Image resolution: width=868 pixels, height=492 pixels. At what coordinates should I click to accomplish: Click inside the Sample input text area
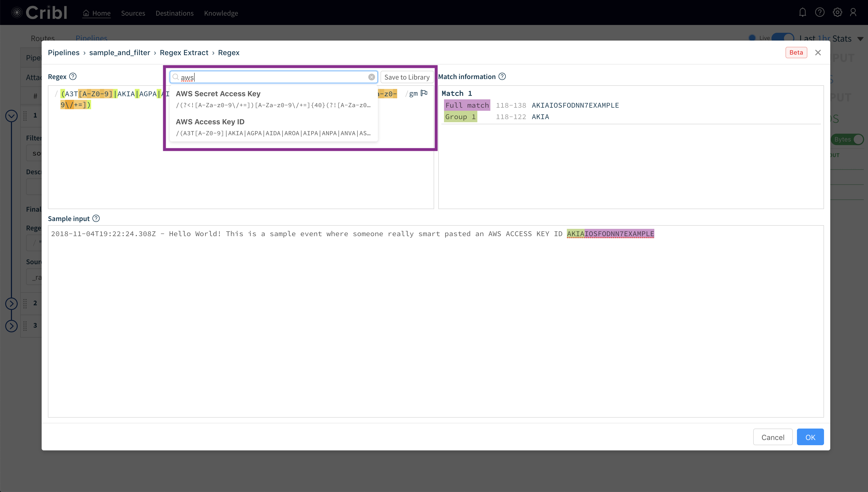(x=435, y=321)
